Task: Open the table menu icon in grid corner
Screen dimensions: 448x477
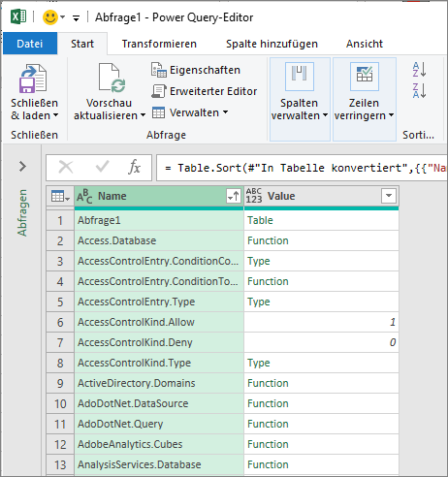Action: (x=60, y=196)
